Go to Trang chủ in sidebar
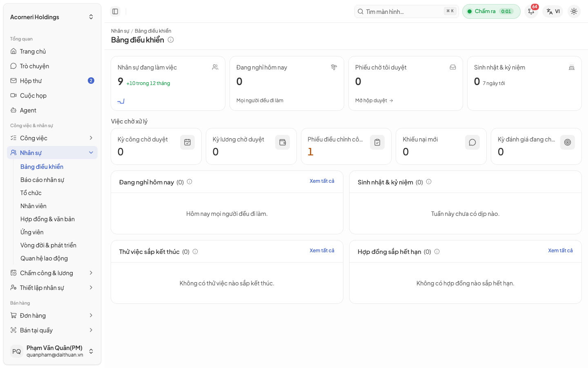Screen dimensions: 588x368 (52, 51)
